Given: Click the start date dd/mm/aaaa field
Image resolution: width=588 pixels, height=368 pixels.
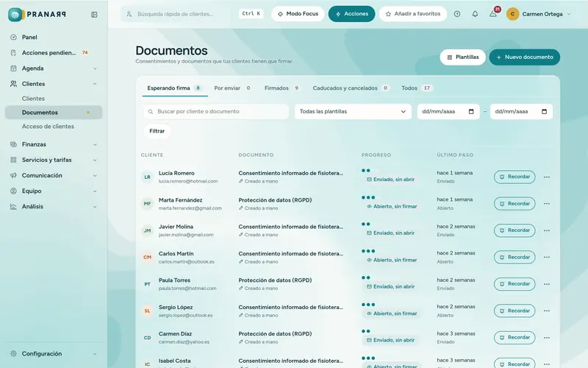Looking at the screenshot, I should click(x=448, y=112).
